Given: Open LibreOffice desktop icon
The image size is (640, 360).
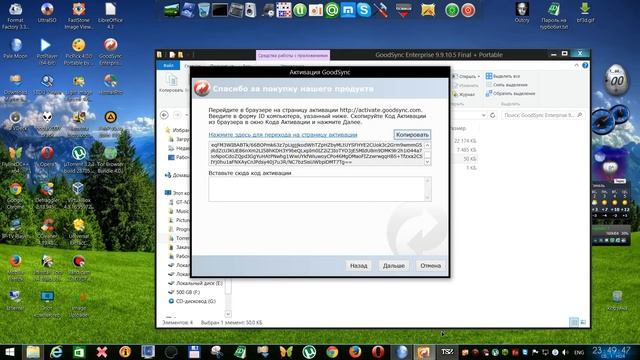Looking at the screenshot, I should (x=110, y=16).
